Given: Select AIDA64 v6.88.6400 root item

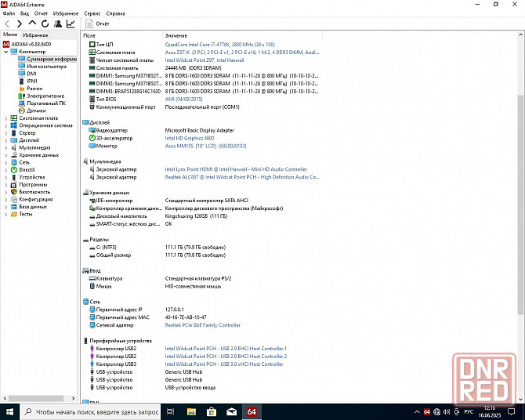Looking at the screenshot, I should [31, 44].
